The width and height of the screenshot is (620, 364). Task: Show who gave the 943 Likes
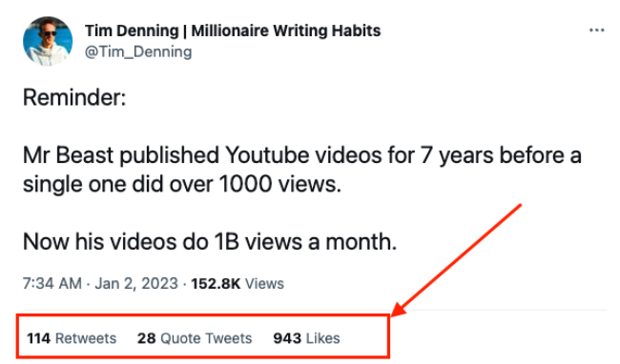pyautogui.click(x=306, y=338)
